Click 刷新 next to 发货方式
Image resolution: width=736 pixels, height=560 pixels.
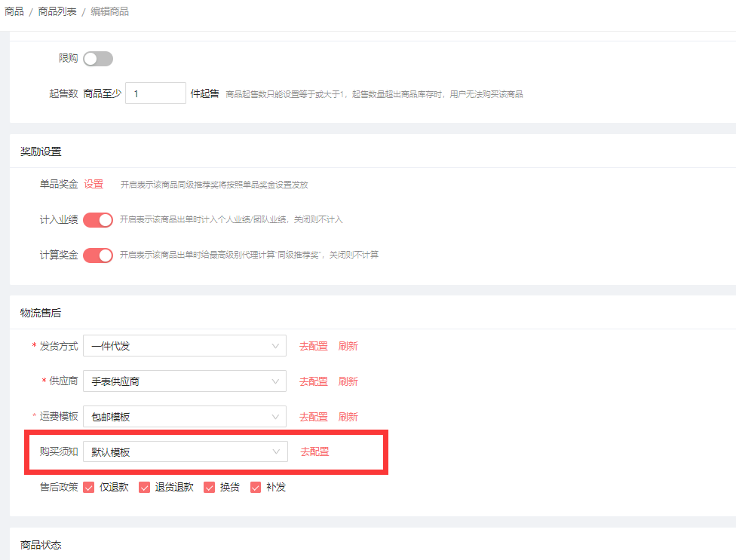pyautogui.click(x=348, y=346)
